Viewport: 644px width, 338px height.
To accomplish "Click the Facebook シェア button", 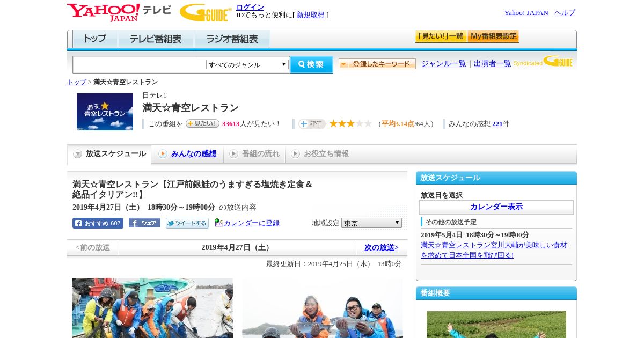I will [x=144, y=223].
